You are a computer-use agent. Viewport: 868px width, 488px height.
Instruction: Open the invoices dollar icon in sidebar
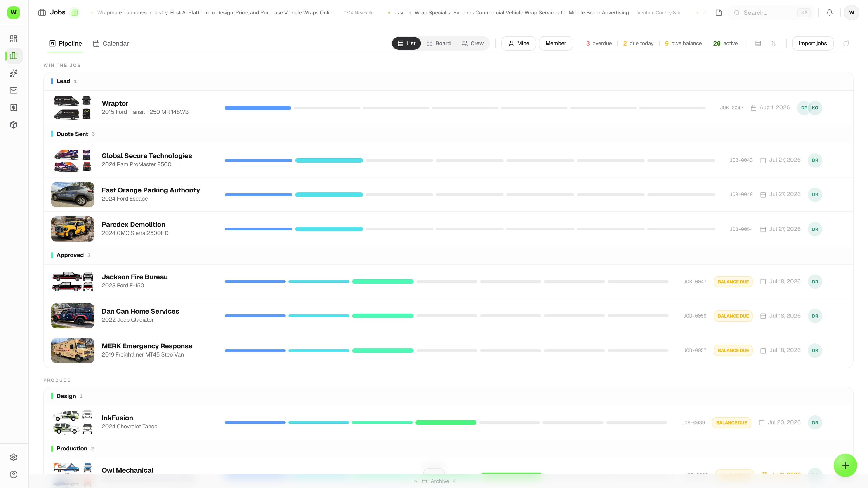(x=14, y=108)
